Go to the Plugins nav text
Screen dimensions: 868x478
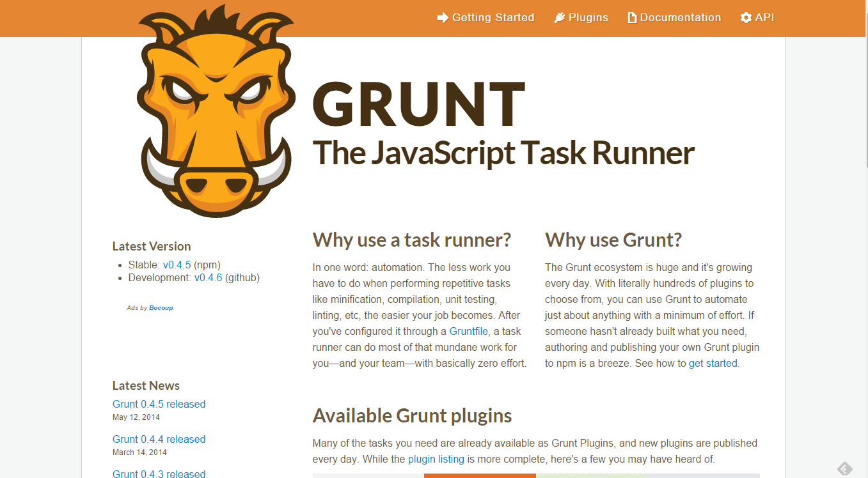[588, 18]
